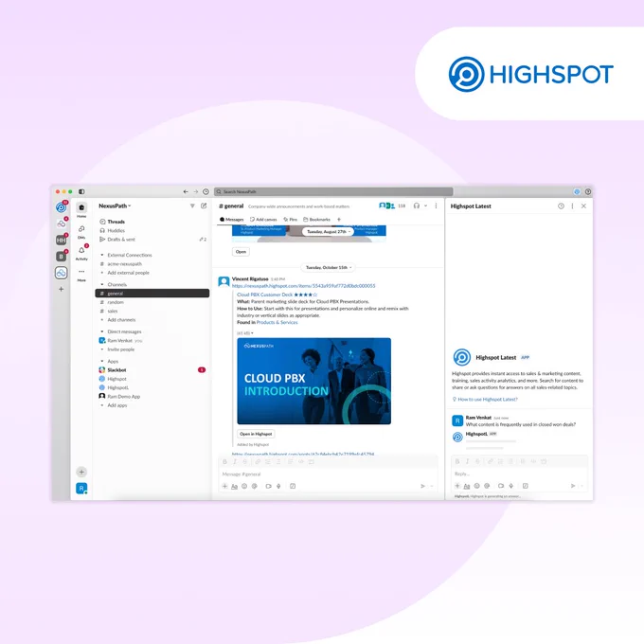Record audio clip in general message composer
The height and width of the screenshot is (644, 644).
[278, 486]
